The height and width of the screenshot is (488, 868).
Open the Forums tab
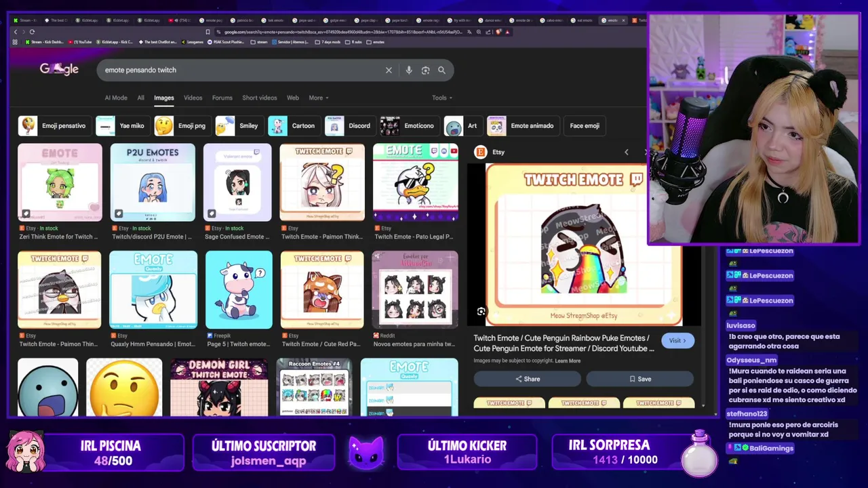(x=222, y=98)
